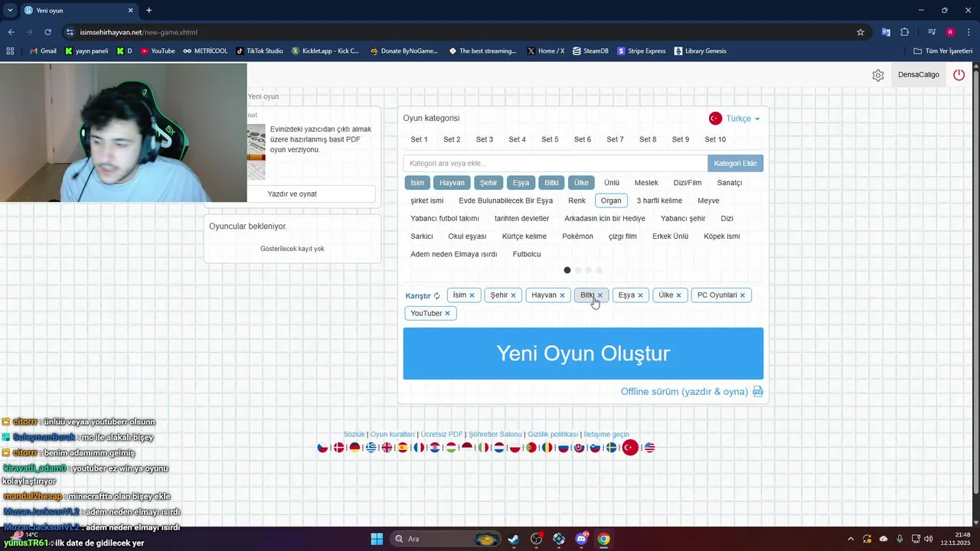Image resolution: width=980 pixels, height=551 pixels.
Task: Click the offline version print icon
Action: point(758,392)
